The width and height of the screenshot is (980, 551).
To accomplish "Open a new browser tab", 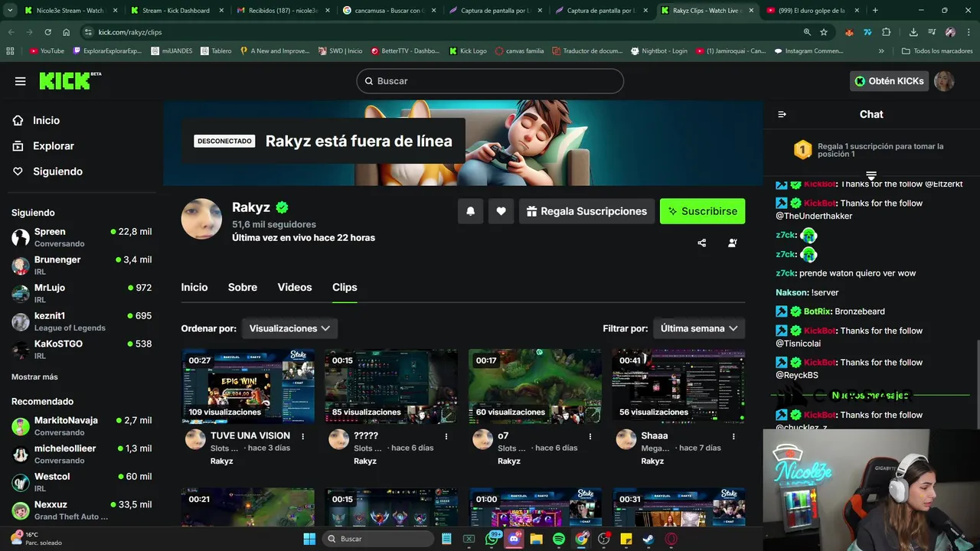I will 875,11.
